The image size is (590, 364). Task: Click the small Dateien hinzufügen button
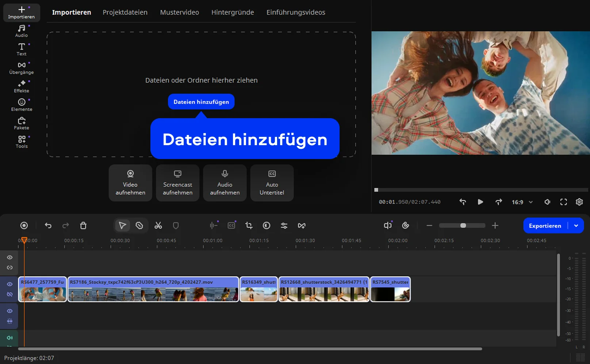201,102
